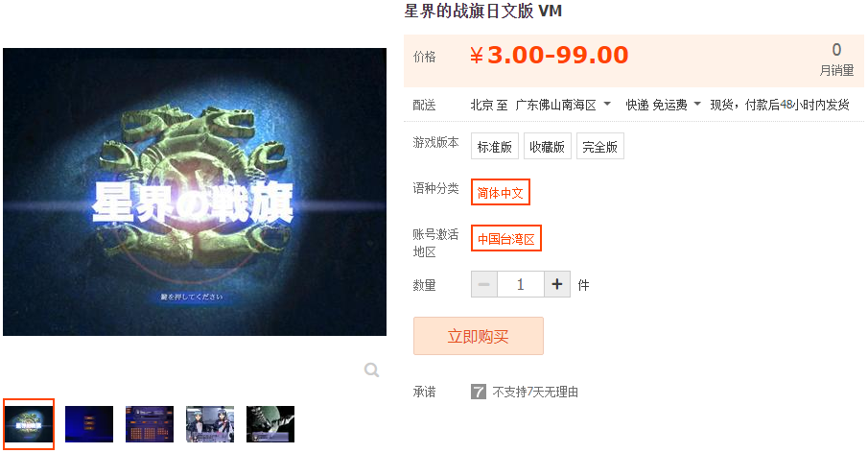Click the 7-day return policy icon
Screen dimensions: 868x453
479,393
